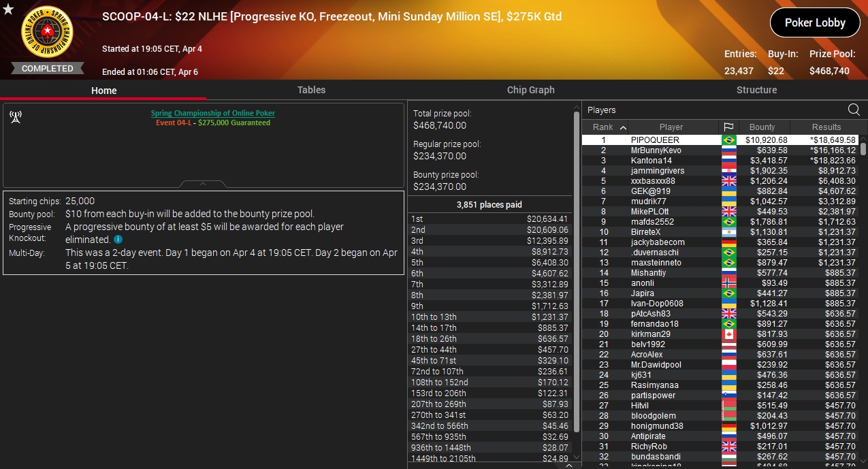Sort players by Rank column arrow
Viewport: 868px width, 469px height.
pyautogui.click(x=623, y=127)
